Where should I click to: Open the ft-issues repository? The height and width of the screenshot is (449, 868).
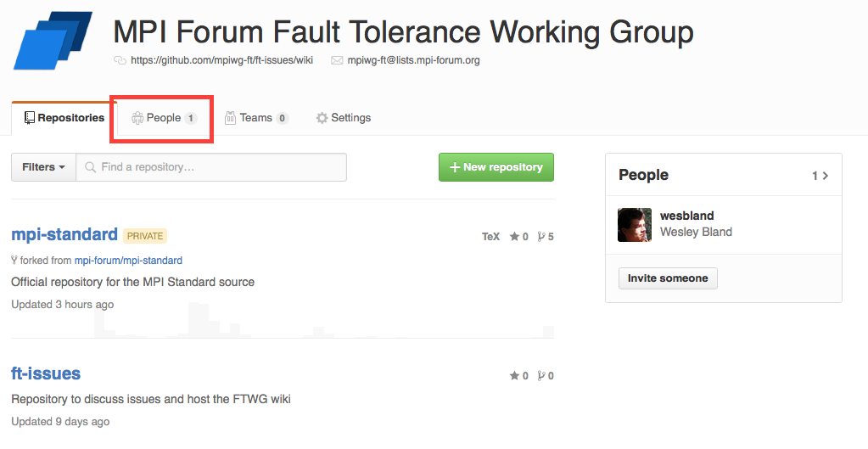click(x=46, y=373)
